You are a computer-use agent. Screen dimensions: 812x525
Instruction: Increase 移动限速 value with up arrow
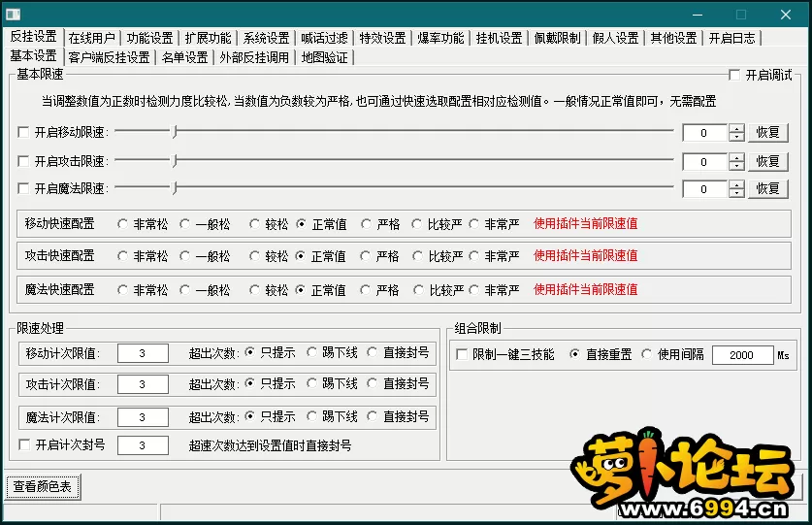point(736,128)
